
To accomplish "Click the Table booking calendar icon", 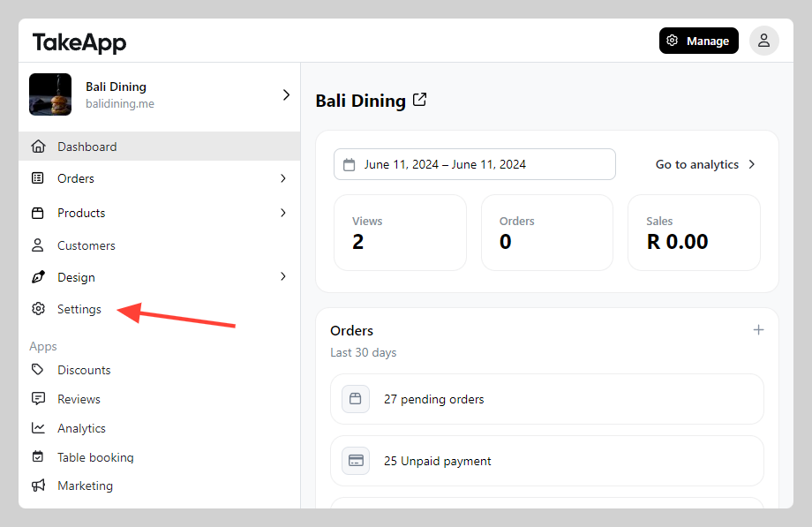I will pos(38,456).
